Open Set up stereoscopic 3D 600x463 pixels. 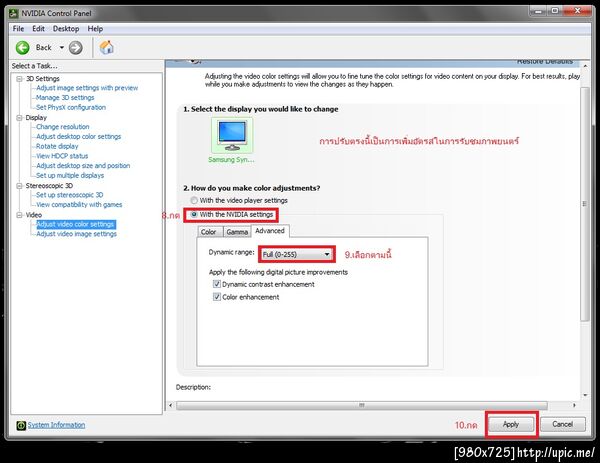point(70,195)
